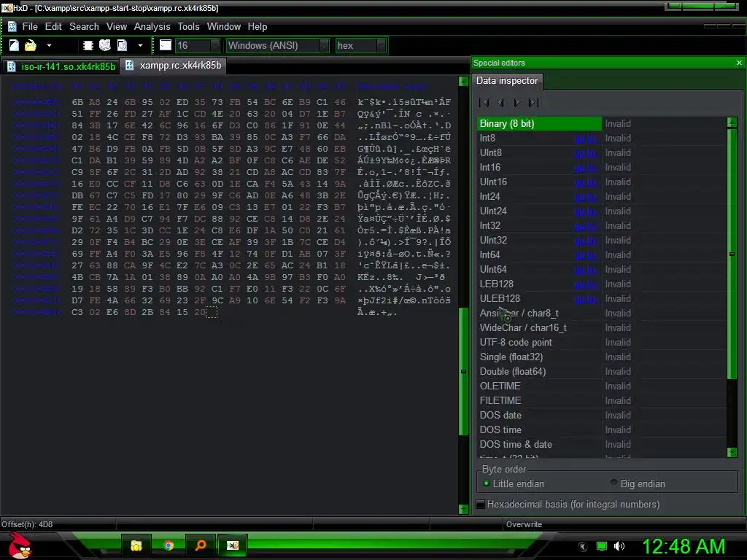Select the DOS time & date row
Image resolution: width=747 pixels, height=560 pixels.
tap(601, 445)
